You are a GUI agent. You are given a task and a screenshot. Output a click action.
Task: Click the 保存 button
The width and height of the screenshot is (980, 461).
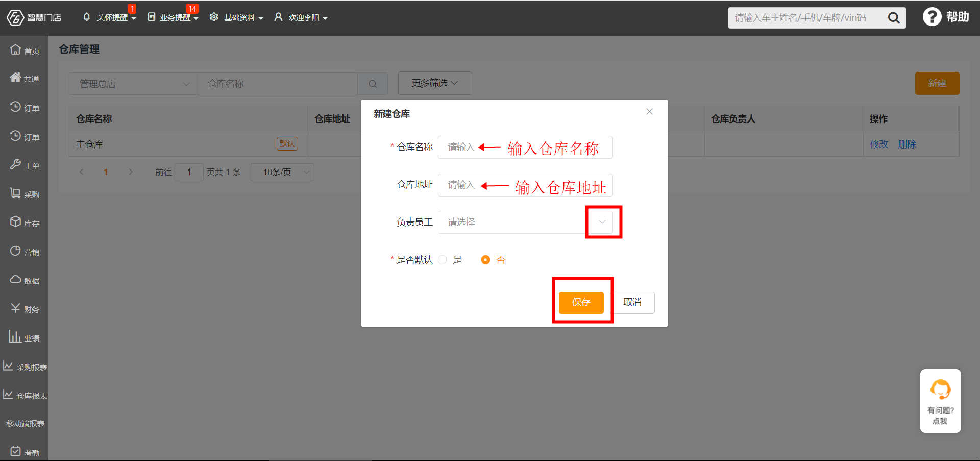coord(581,302)
